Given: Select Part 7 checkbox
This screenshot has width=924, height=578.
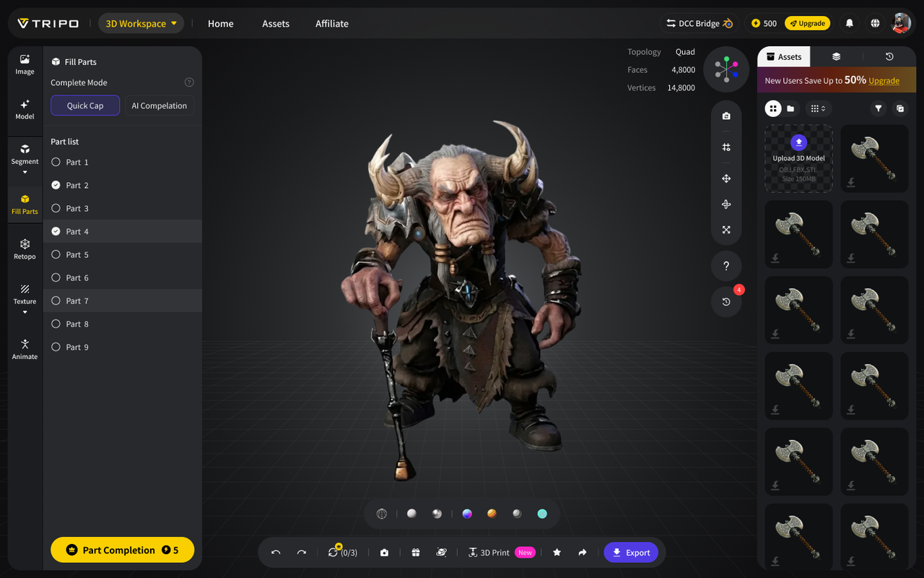Looking at the screenshot, I should pyautogui.click(x=56, y=301).
